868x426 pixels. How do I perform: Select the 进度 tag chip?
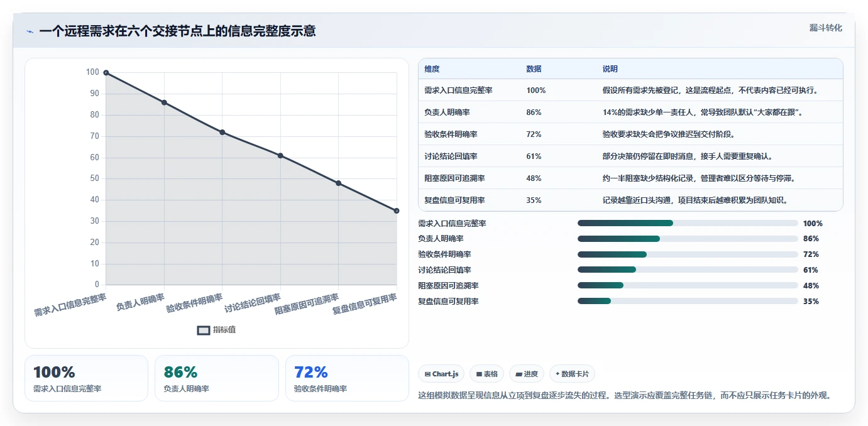[x=527, y=374]
